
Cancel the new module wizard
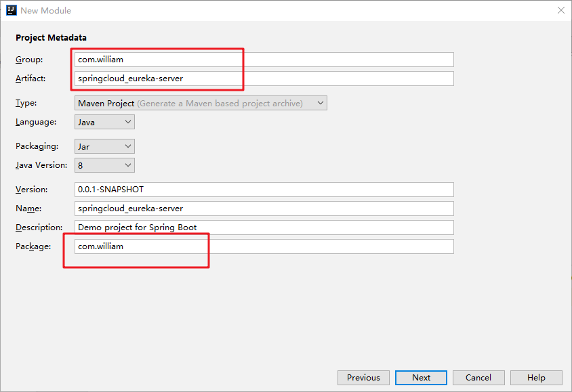478,378
